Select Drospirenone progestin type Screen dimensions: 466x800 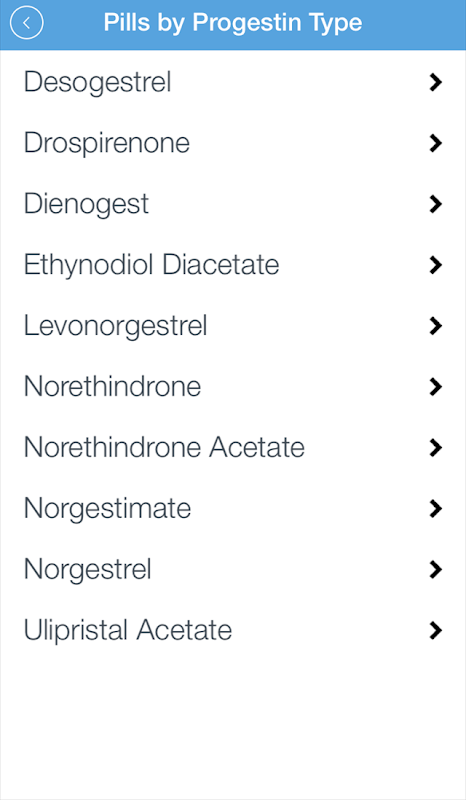pyautogui.click(x=233, y=143)
